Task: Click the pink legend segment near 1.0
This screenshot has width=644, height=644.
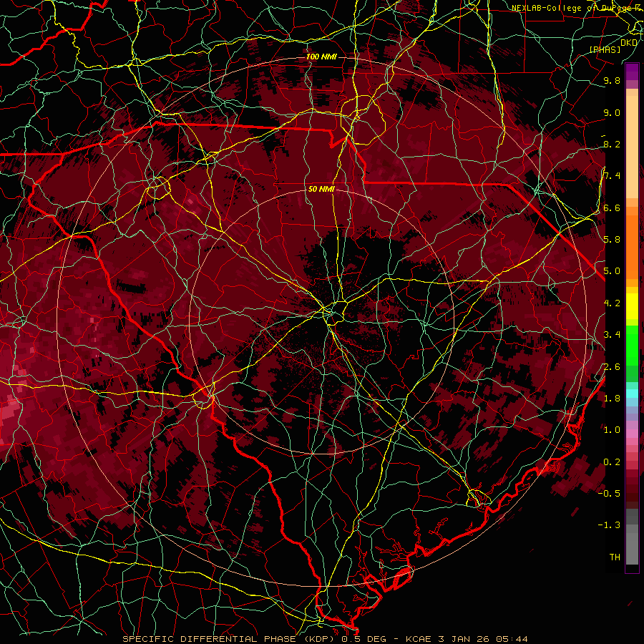Action: coord(632,434)
